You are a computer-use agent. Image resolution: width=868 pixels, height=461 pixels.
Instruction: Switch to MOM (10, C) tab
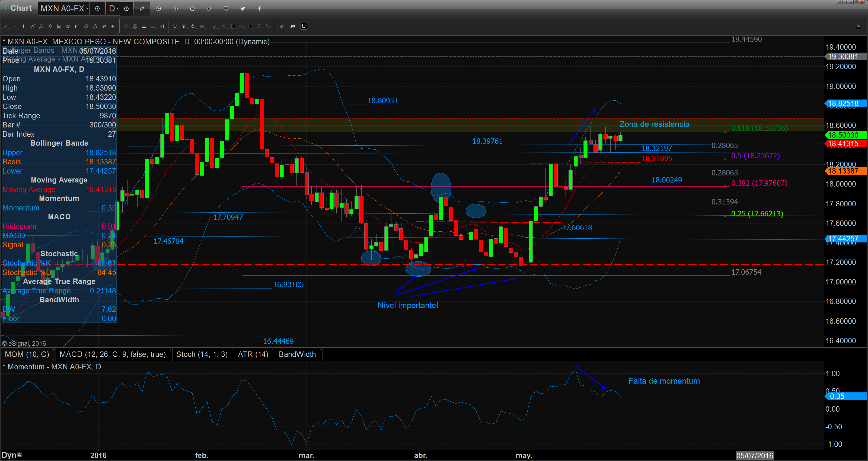[27, 354]
